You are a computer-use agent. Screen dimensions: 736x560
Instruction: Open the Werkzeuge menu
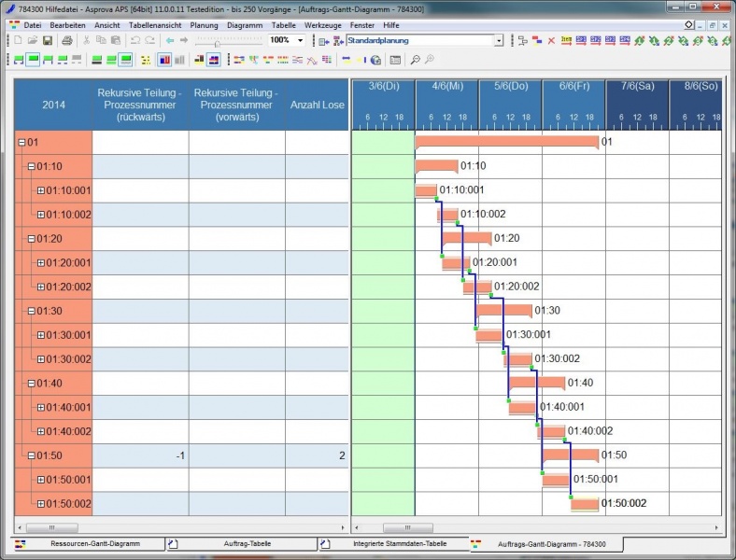(x=323, y=24)
